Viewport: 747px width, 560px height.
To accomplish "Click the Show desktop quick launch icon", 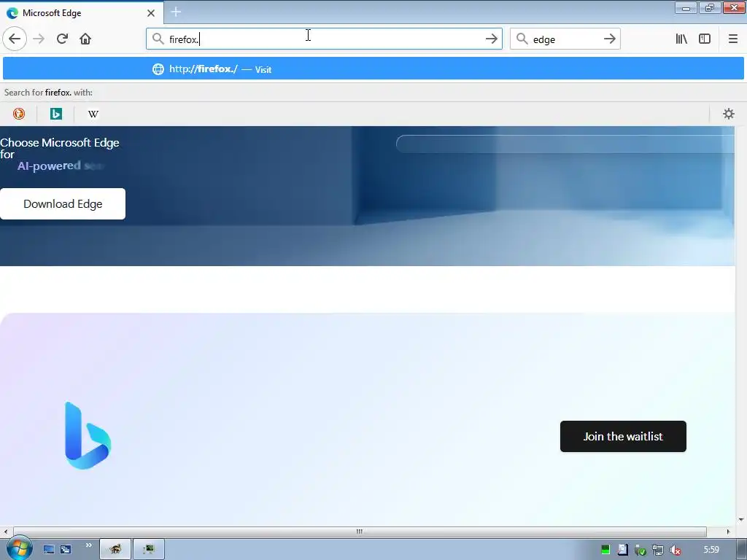I will click(49, 550).
